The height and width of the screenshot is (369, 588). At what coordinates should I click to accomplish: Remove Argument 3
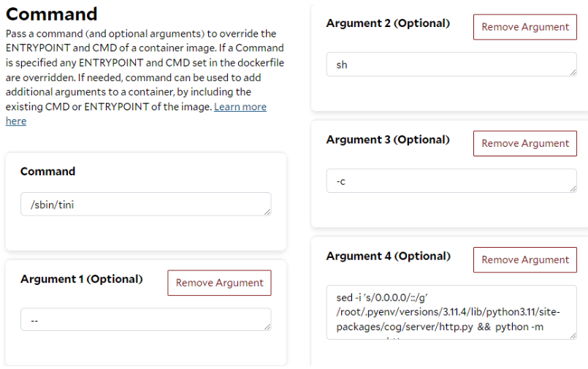[525, 143]
